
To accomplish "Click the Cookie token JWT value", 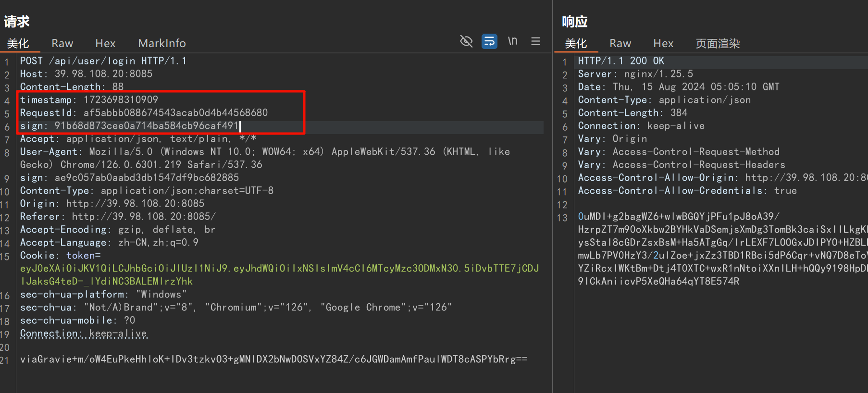I will click(x=279, y=269).
